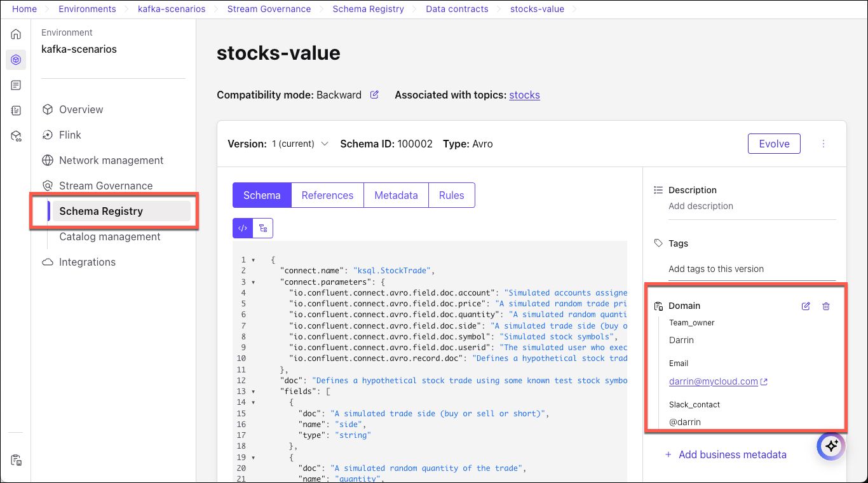Open the Stream Lineage icon in left rail
This screenshot has width=868, height=483.
(15, 136)
